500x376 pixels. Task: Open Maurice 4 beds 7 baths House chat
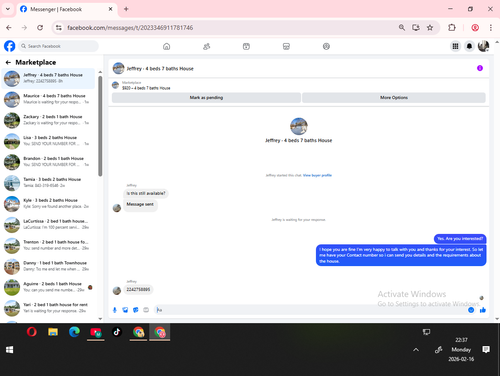tap(48, 99)
